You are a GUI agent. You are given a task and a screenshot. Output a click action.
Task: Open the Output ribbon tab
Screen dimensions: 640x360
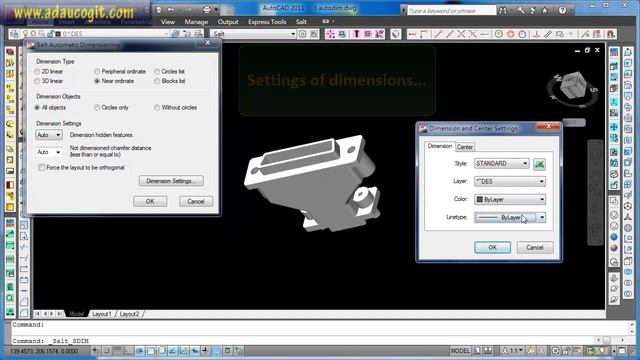(228, 22)
